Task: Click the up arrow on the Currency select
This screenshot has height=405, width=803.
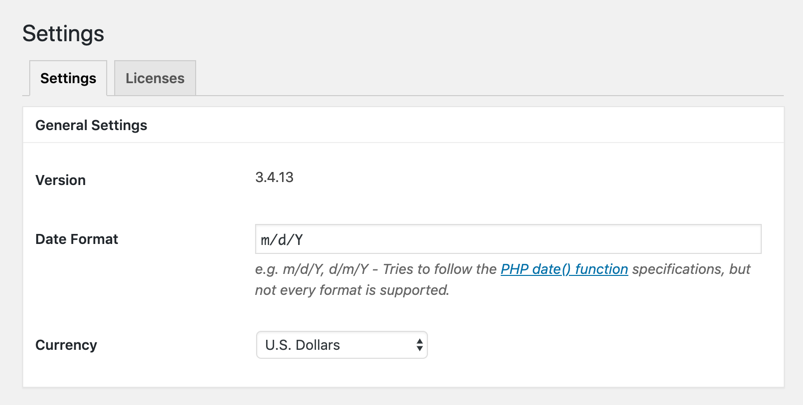Action: click(419, 340)
